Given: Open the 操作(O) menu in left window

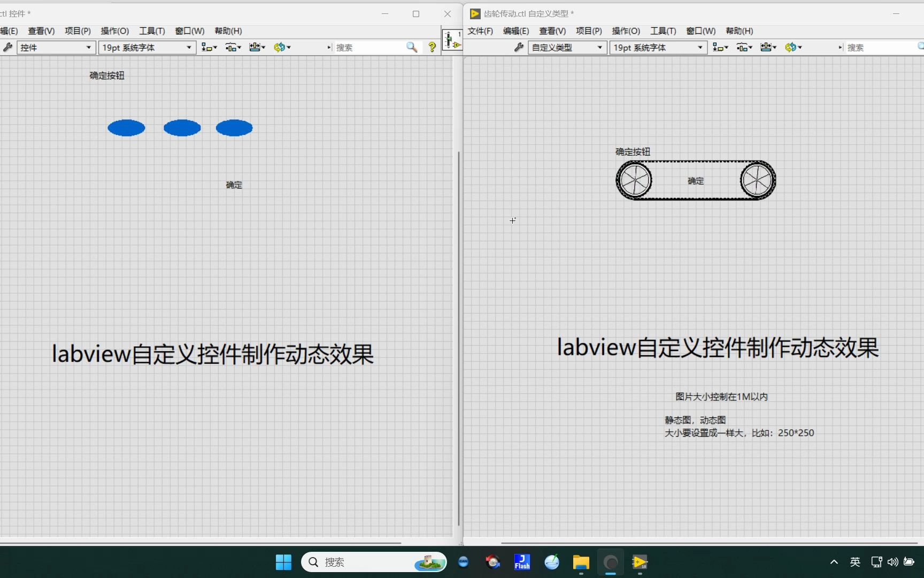Looking at the screenshot, I should coord(114,31).
